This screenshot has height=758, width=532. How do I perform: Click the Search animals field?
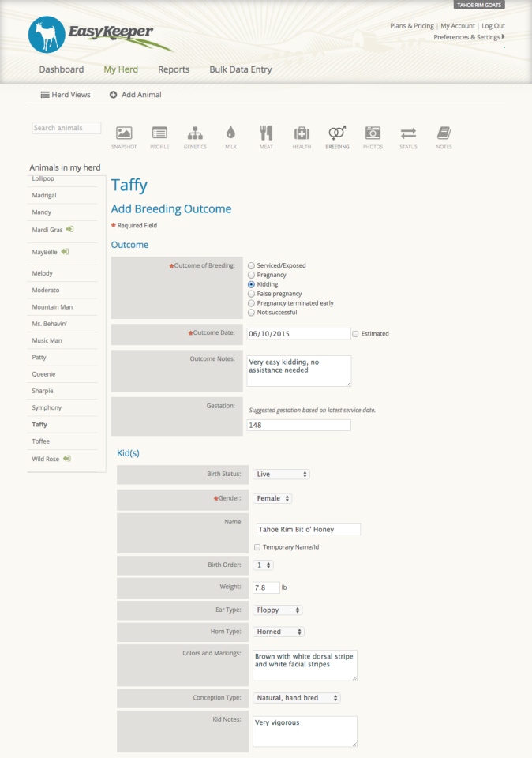[66, 128]
